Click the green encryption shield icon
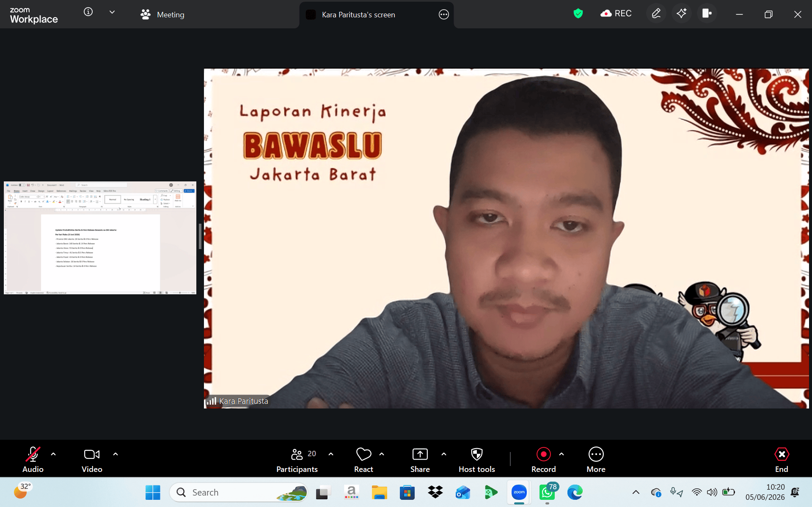The height and width of the screenshot is (507, 812). click(x=578, y=14)
